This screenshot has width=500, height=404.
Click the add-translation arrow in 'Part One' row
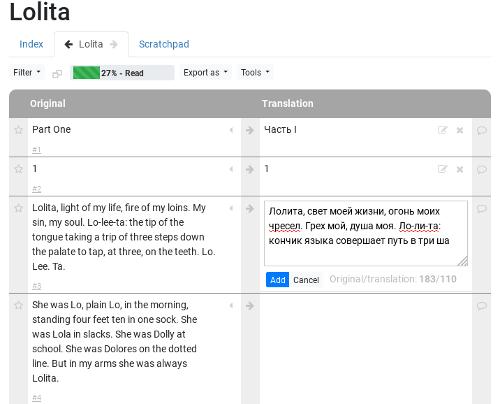pyautogui.click(x=250, y=130)
